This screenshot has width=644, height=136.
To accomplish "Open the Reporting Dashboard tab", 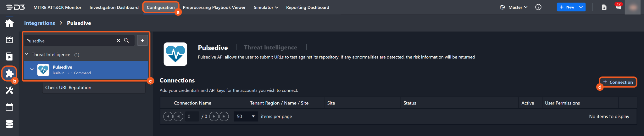I will coord(307,7).
